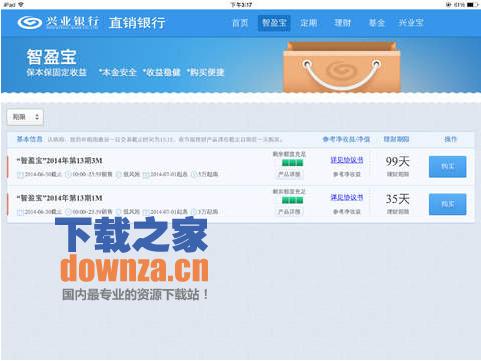Click the 智盈宝 banner heading
Viewport: 481px width, 361px height.
pyautogui.click(x=52, y=57)
